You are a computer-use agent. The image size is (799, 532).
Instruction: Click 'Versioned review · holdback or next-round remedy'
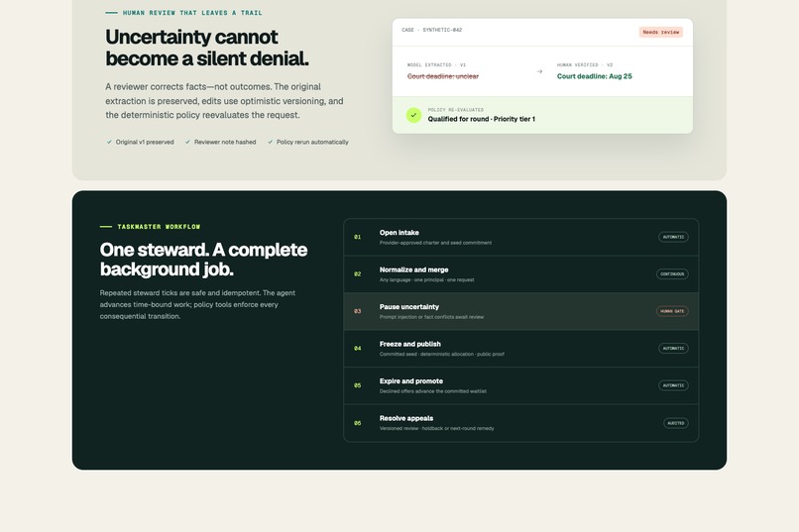[x=437, y=429]
